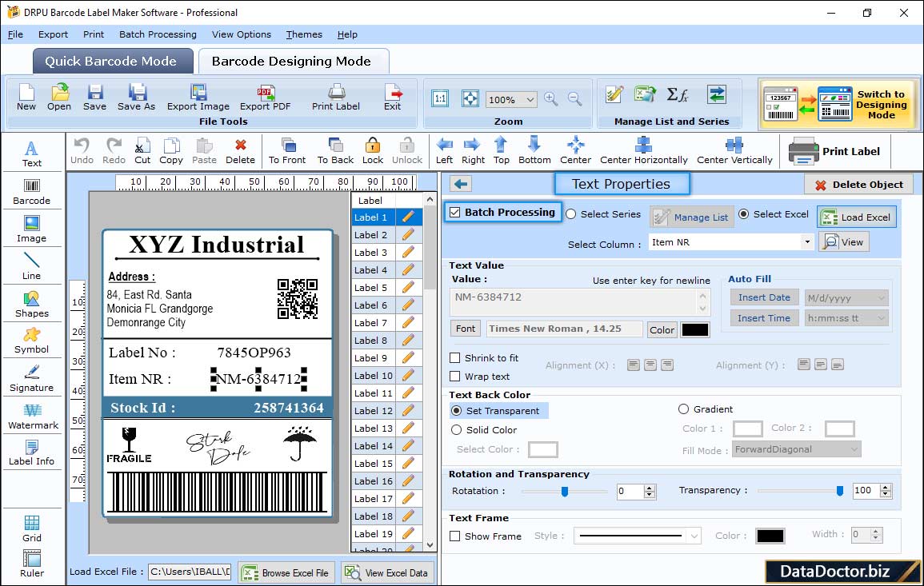Click the series formula (Σfx) icon
The width and height of the screenshot is (924, 586).
click(677, 95)
